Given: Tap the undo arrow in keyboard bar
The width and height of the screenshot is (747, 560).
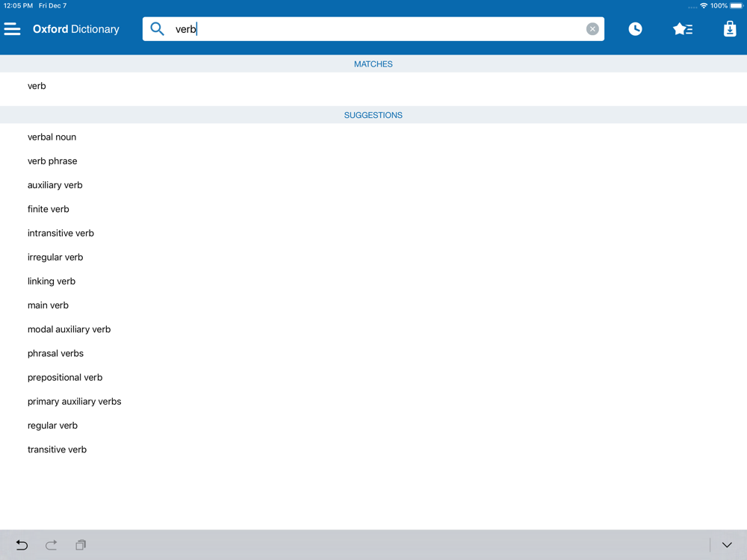Looking at the screenshot, I should pyautogui.click(x=22, y=545).
